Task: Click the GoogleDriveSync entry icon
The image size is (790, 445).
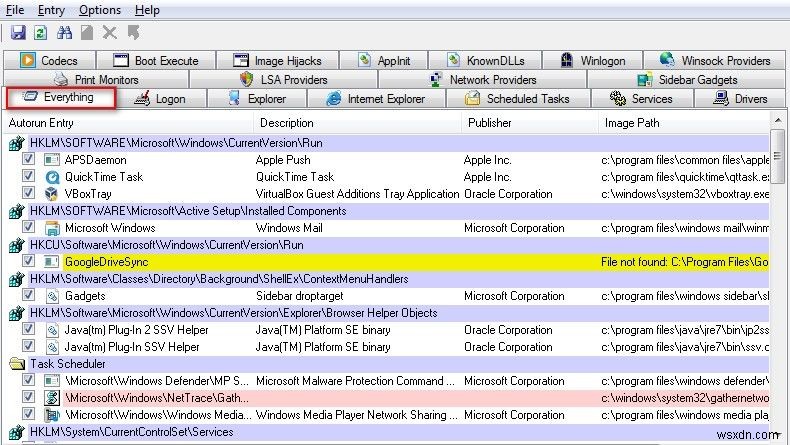Action: tap(51, 262)
